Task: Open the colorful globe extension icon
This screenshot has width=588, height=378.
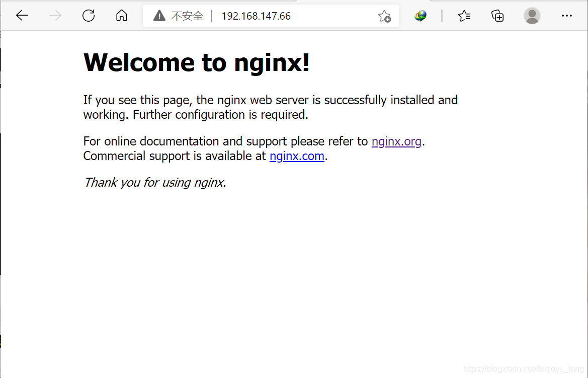Action: tap(421, 16)
